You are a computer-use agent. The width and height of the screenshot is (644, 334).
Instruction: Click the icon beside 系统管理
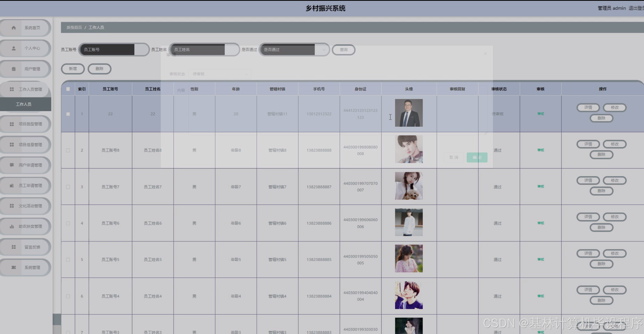[x=14, y=267]
